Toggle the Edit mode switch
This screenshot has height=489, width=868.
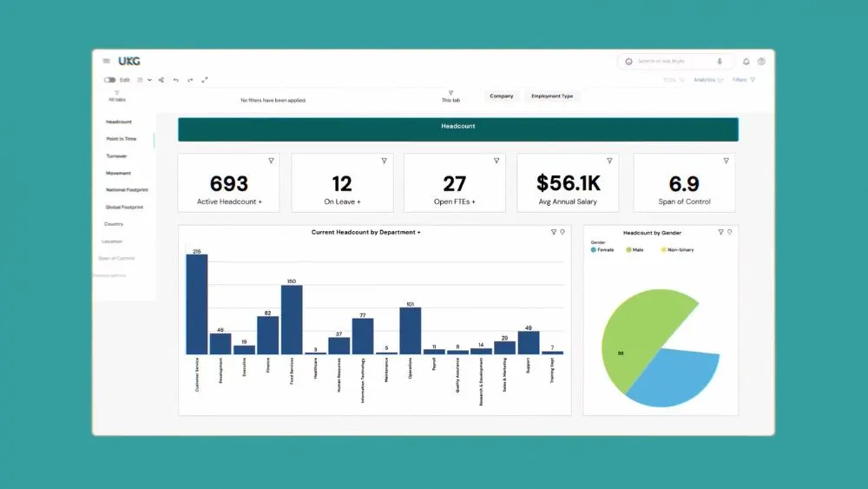[x=109, y=80]
